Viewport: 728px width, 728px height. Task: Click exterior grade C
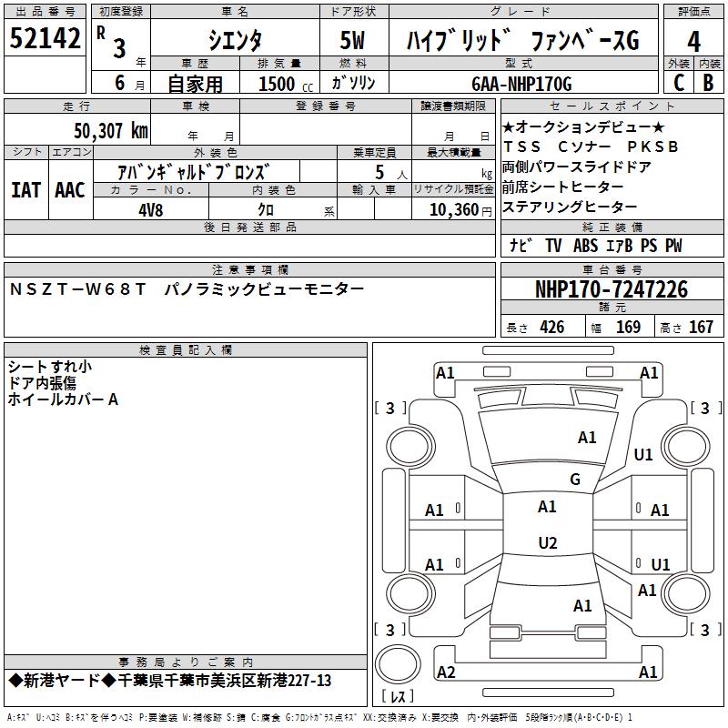679,83
